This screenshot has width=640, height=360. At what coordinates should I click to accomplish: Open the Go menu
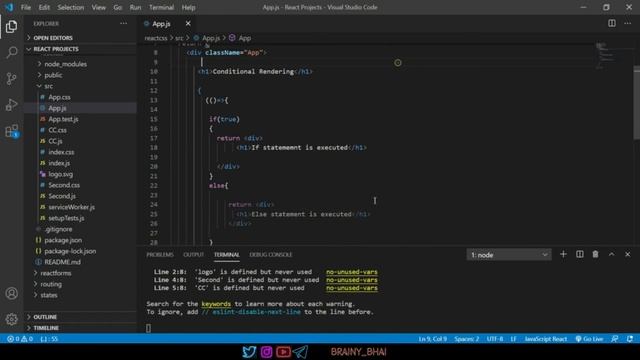point(118,7)
